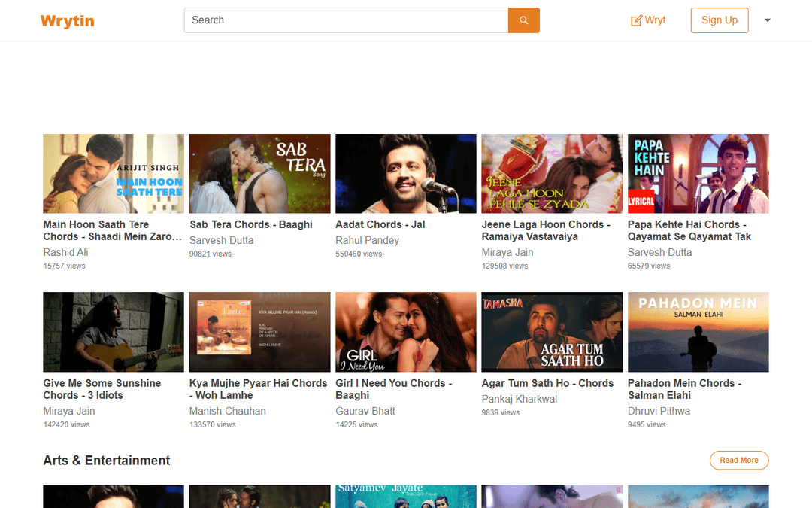
Task: Open the Pahadon Mein thumbnail
Action: tap(698, 332)
